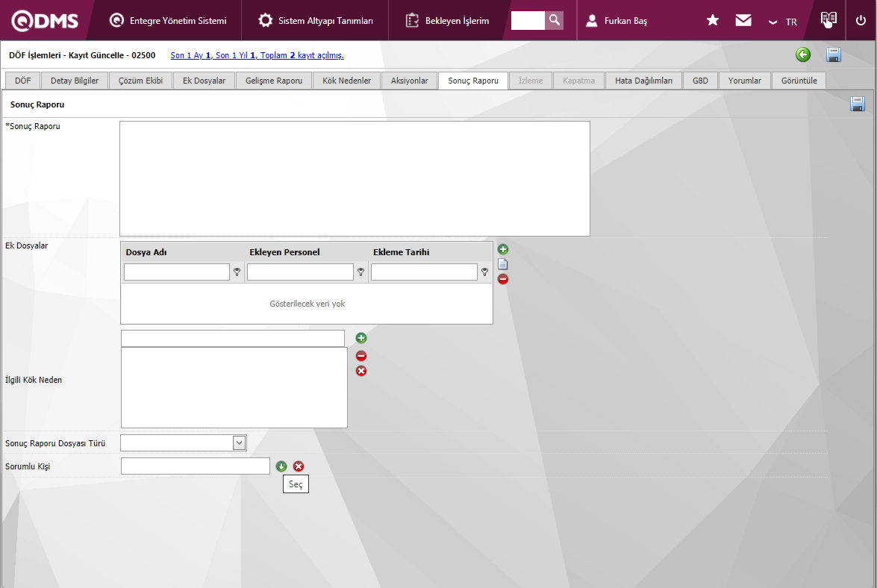Open Sistem Altyapı Tanımları menu

tap(316, 21)
